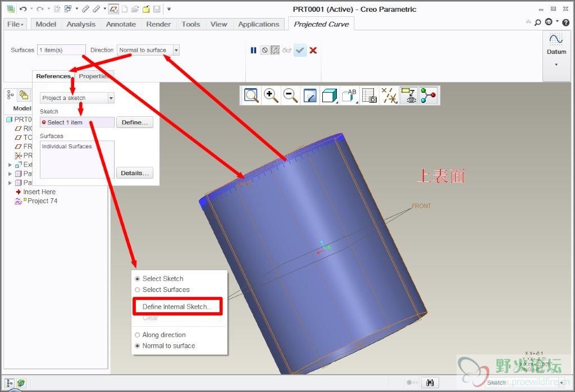Expand the Datum group dropdown arrow
This screenshot has width=575, height=392.
(x=556, y=65)
